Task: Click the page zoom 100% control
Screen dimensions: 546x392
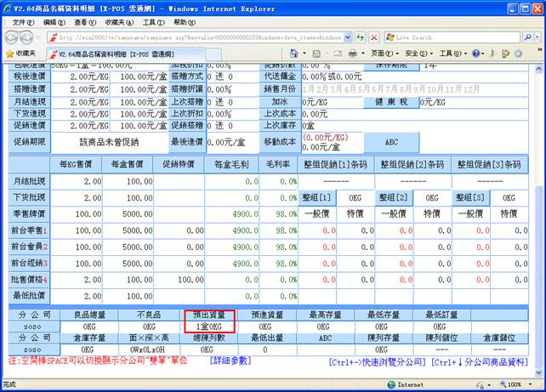Action: tap(515, 384)
